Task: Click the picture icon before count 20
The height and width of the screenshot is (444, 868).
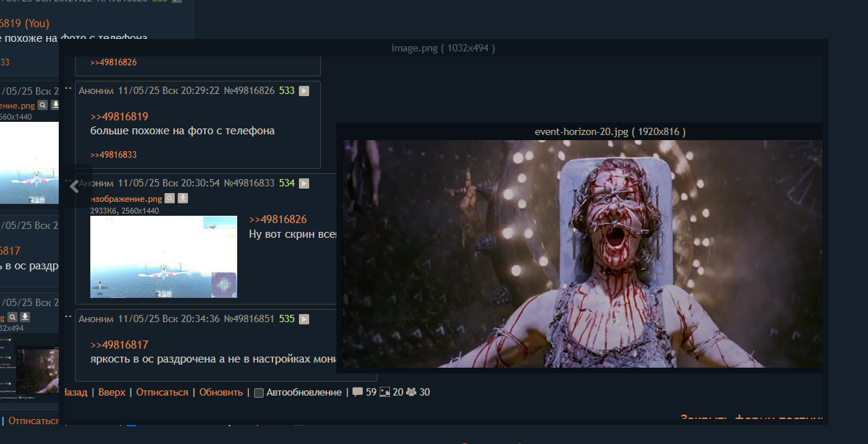Action: tap(385, 392)
